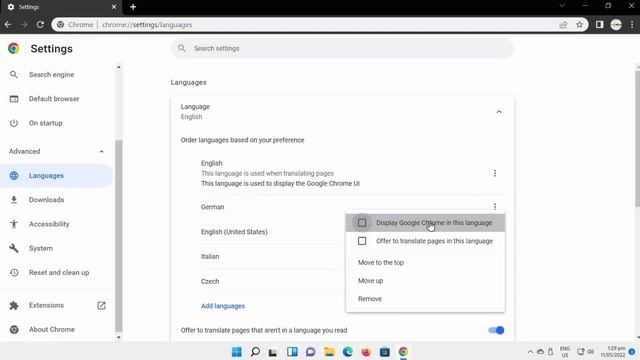This screenshot has width=640, height=360.
Task: Click the browser back arrow
Action: click(x=8, y=24)
